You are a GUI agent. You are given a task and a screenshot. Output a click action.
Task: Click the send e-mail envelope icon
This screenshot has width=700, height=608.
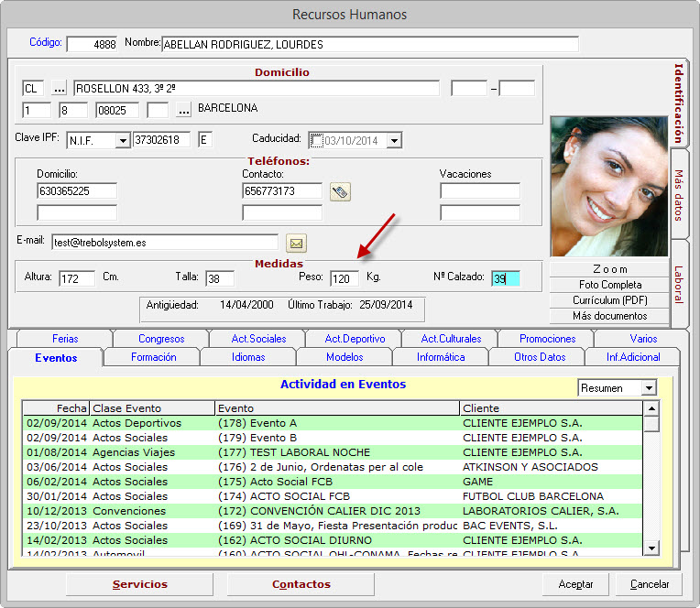point(296,244)
